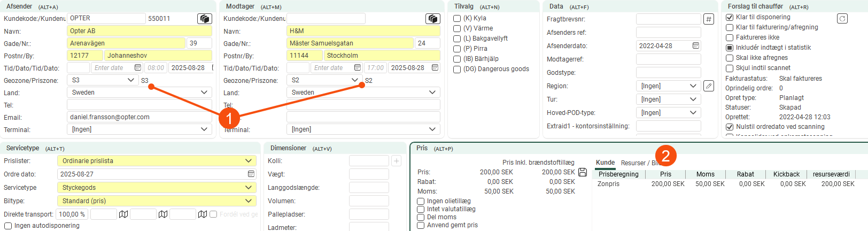Click the pencil edit icon next to Region
The height and width of the screenshot is (231, 868).
708,86
